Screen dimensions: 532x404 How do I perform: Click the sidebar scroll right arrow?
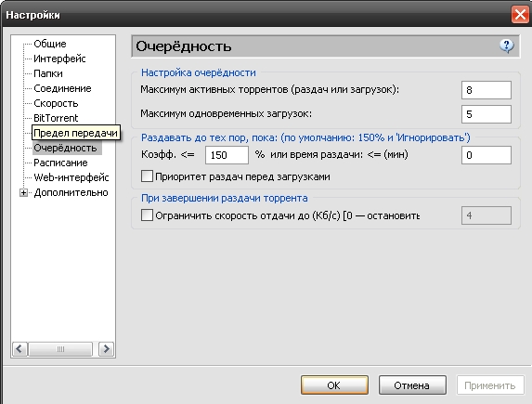coord(106,348)
